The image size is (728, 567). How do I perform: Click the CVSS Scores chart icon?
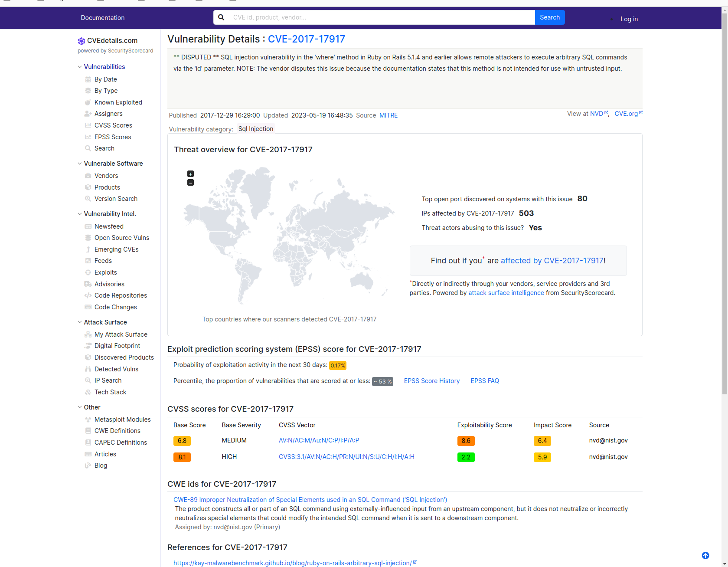coord(88,125)
